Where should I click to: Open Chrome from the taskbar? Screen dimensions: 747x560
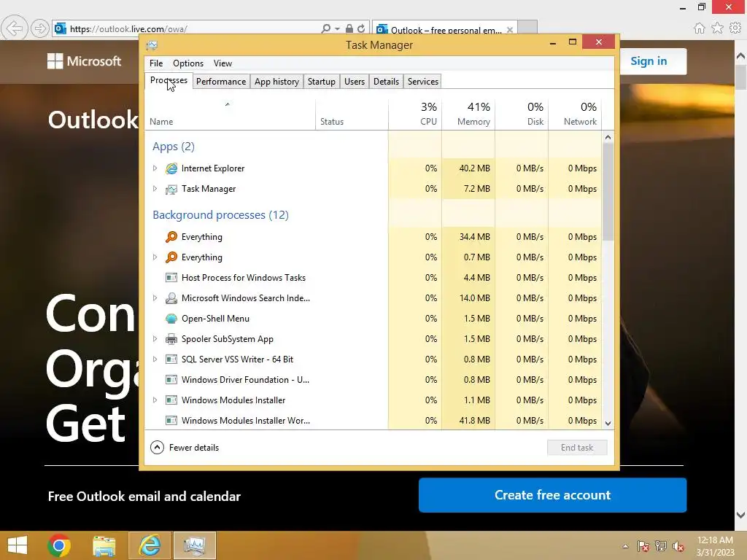tap(59, 545)
